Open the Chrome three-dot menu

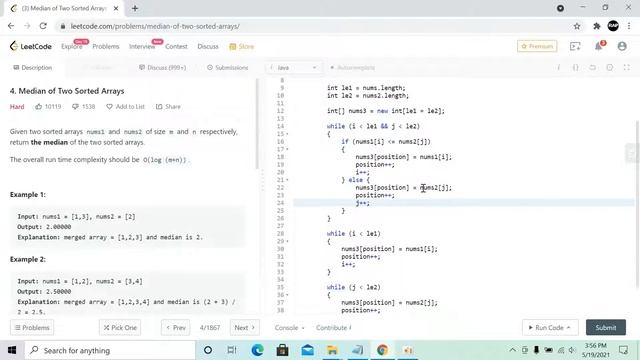[629, 26]
